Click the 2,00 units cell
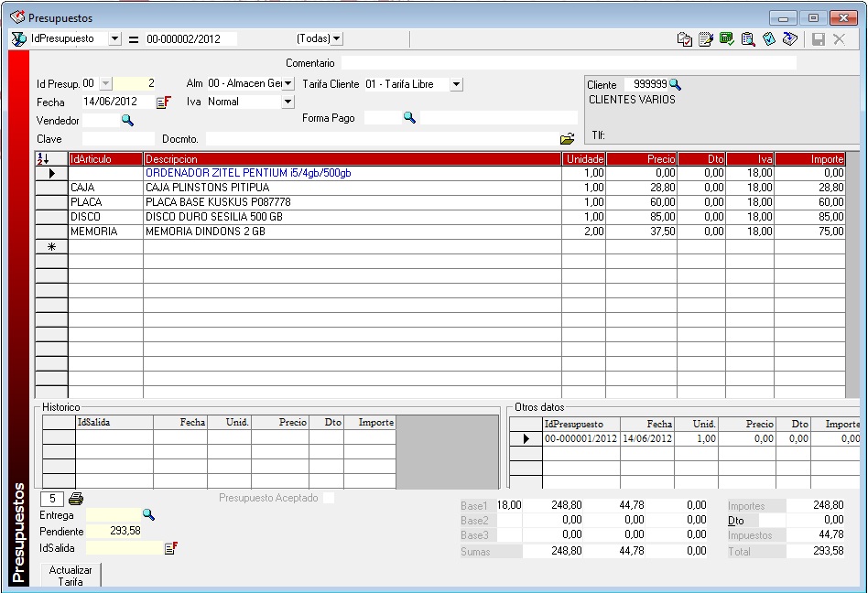 (584, 232)
